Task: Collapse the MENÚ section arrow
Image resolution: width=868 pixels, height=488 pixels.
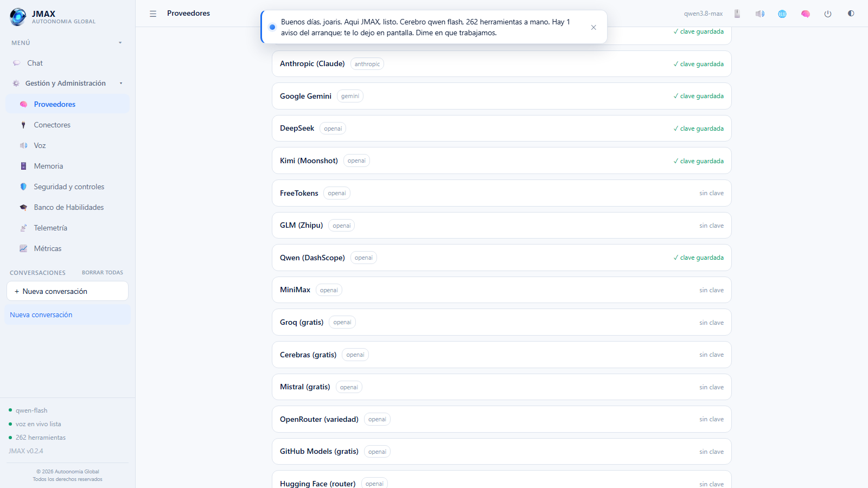Action: click(x=120, y=43)
